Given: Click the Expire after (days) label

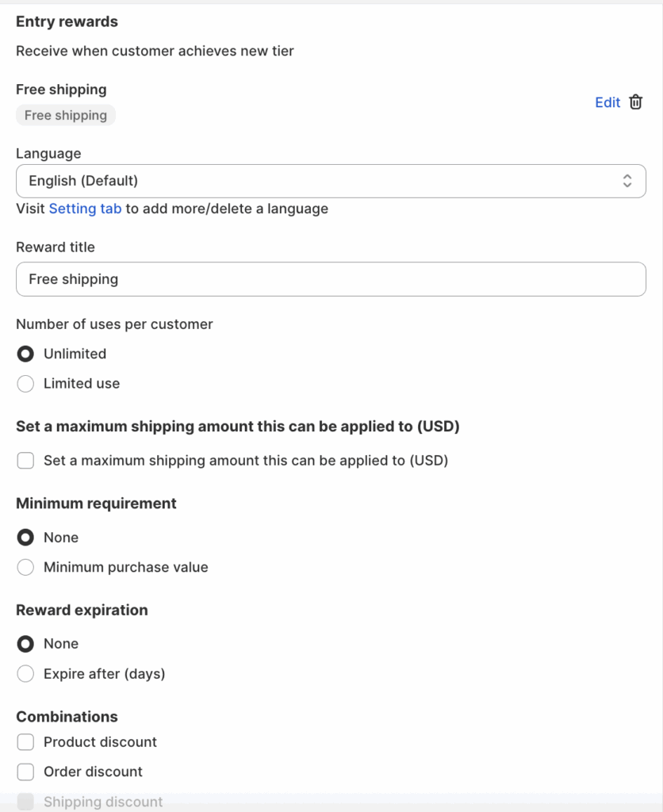Looking at the screenshot, I should 104,674.
